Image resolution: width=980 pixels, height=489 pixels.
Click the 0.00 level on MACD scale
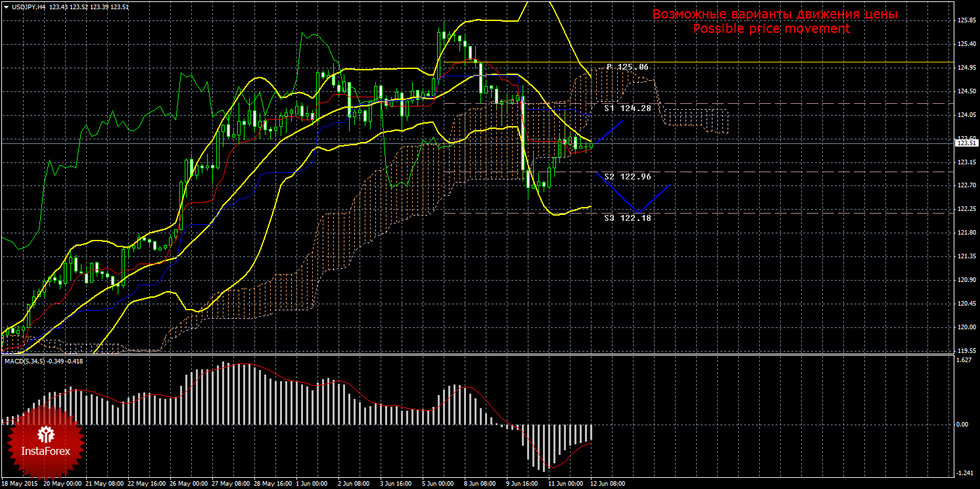[961, 425]
